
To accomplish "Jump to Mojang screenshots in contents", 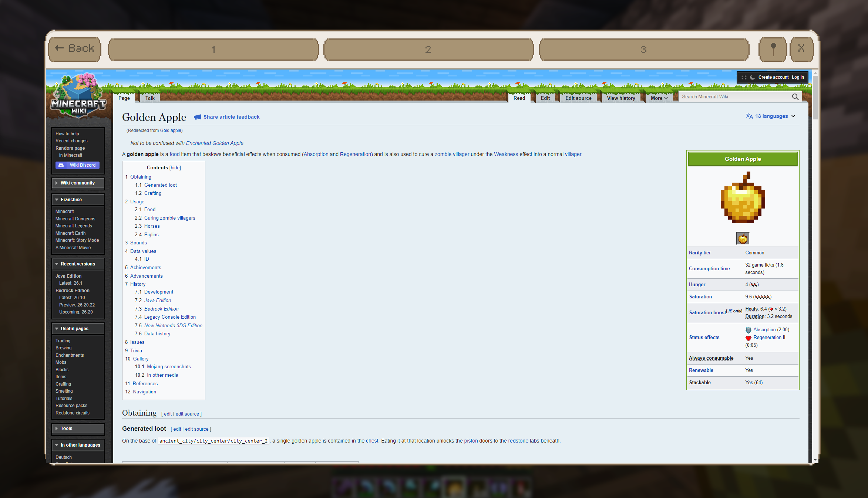I will point(169,367).
